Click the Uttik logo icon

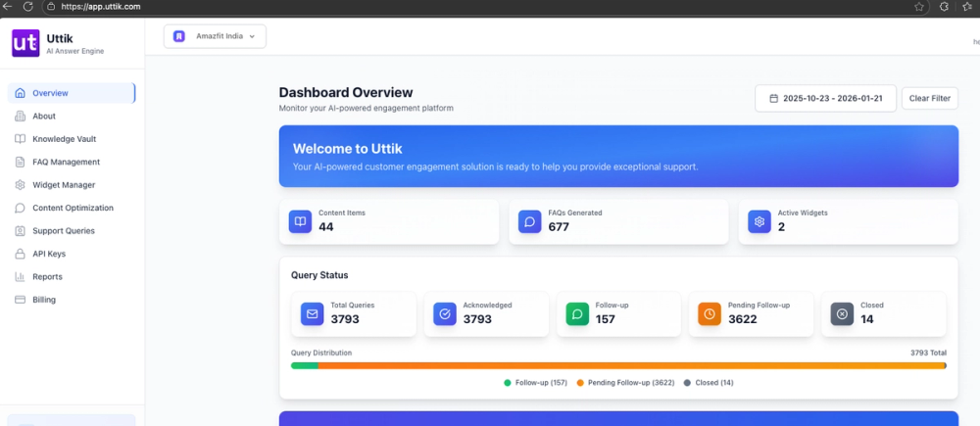click(x=25, y=43)
